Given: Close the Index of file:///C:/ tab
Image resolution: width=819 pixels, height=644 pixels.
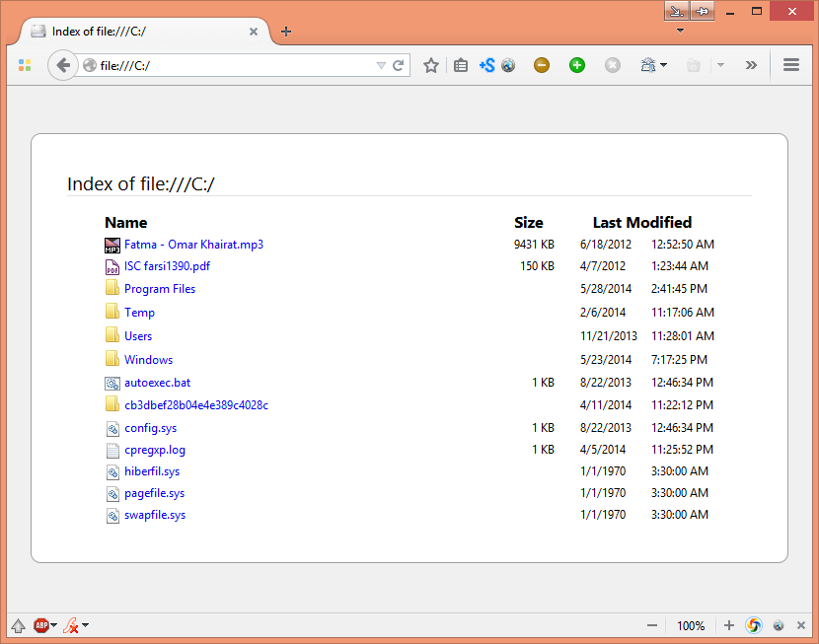Looking at the screenshot, I should [254, 32].
